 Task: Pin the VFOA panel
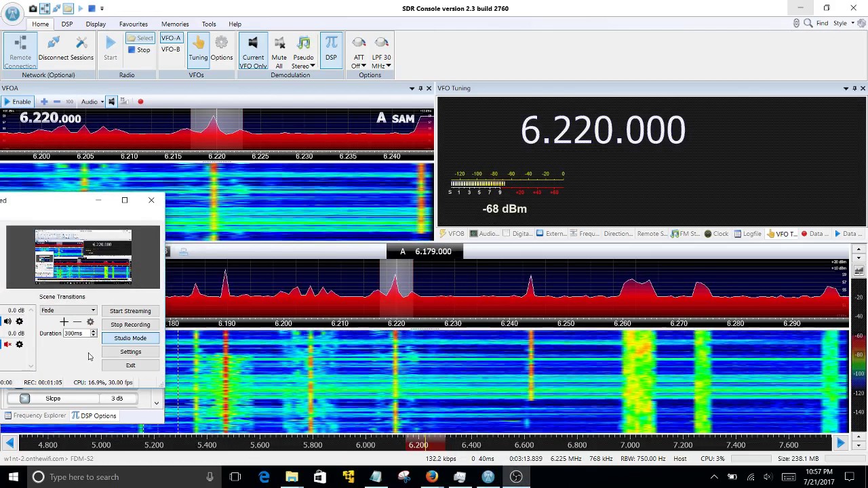420,88
